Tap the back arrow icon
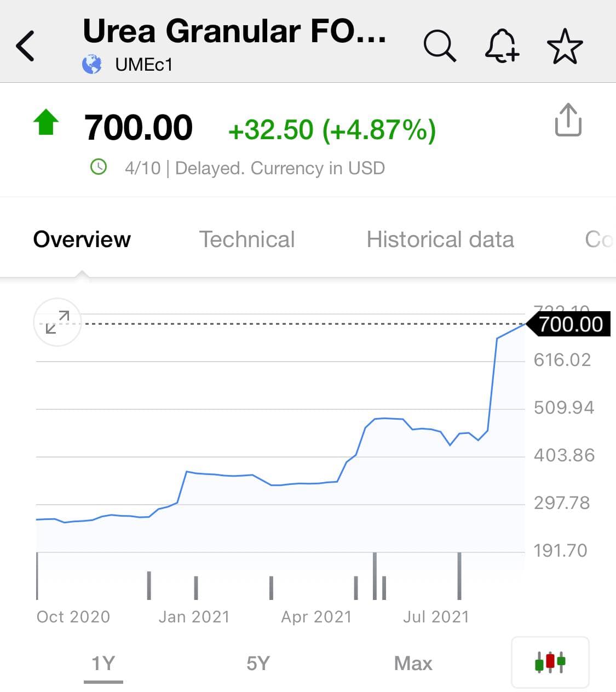The image size is (616, 692). [x=26, y=45]
